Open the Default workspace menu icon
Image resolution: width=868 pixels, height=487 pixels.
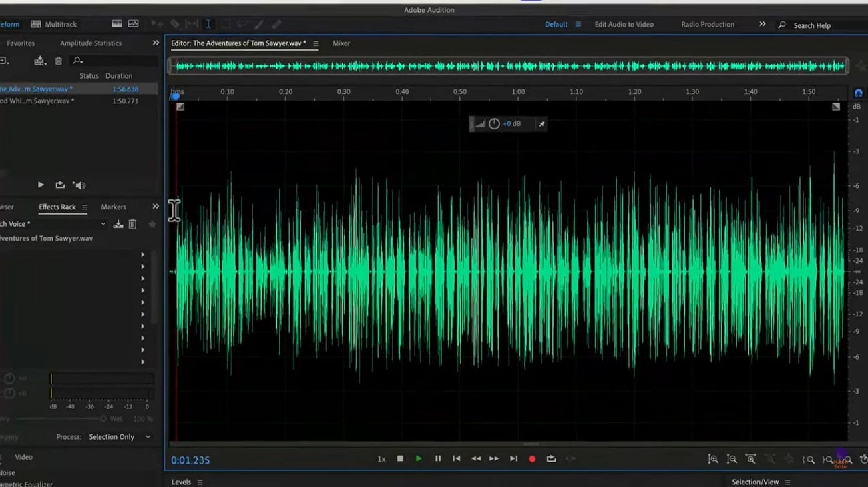[x=578, y=24]
